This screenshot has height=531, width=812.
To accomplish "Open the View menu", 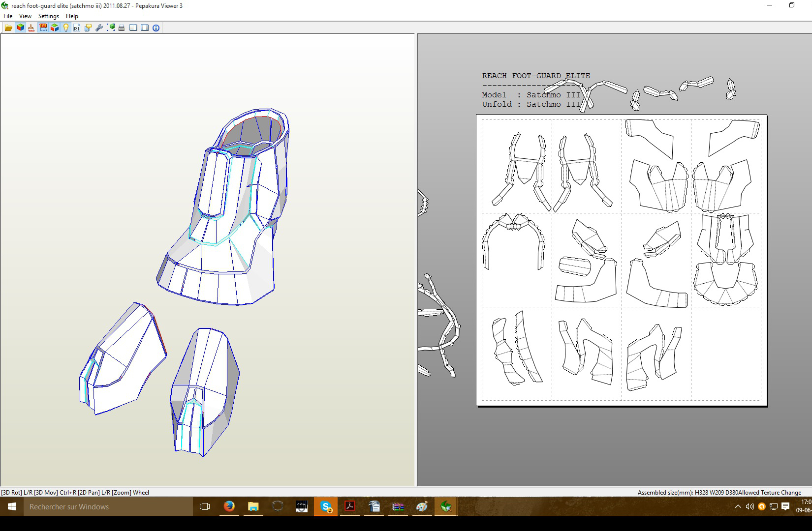I will [x=25, y=16].
